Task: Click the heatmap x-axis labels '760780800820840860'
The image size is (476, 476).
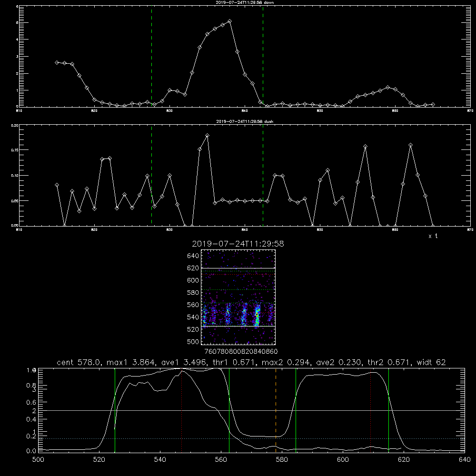Action: 241,351
